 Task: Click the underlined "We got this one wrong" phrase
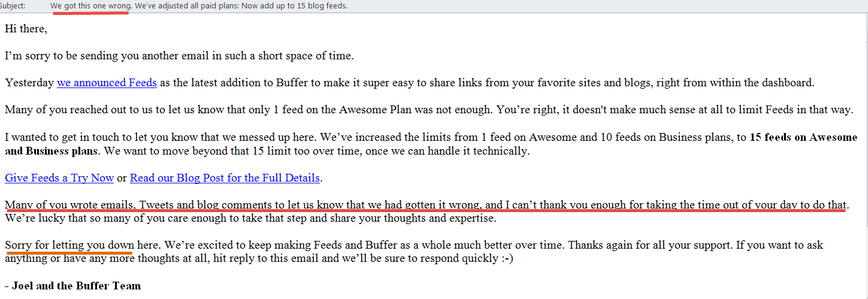pos(90,5)
